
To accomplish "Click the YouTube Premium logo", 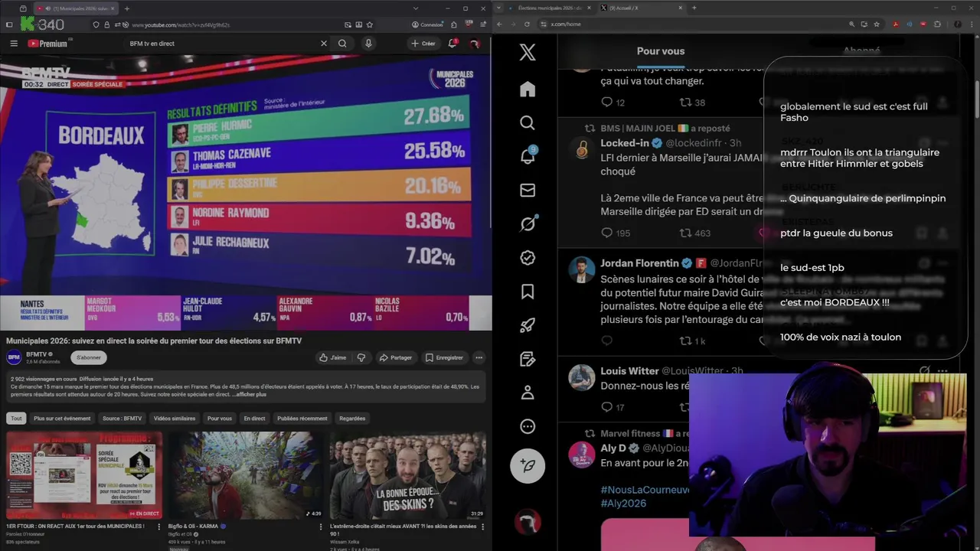I will [x=47, y=44].
